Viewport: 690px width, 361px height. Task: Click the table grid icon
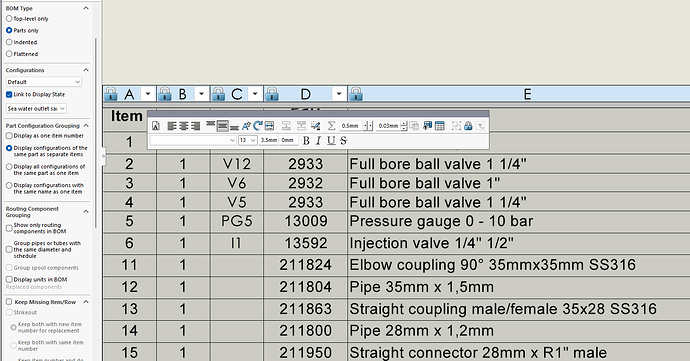(x=440, y=126)
